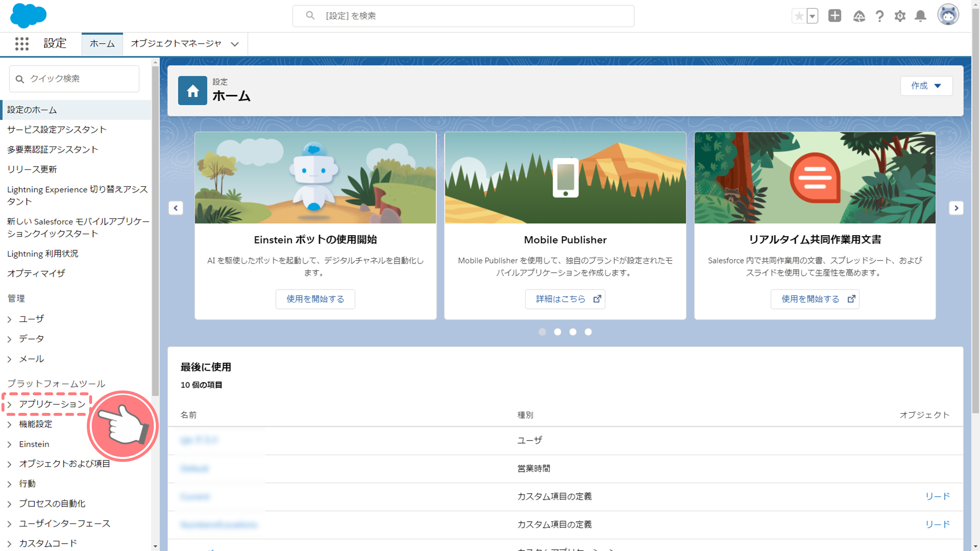This screenshot has width=980, height=551.
Task: Select the second carousel page dot
Action: point(558,332)
